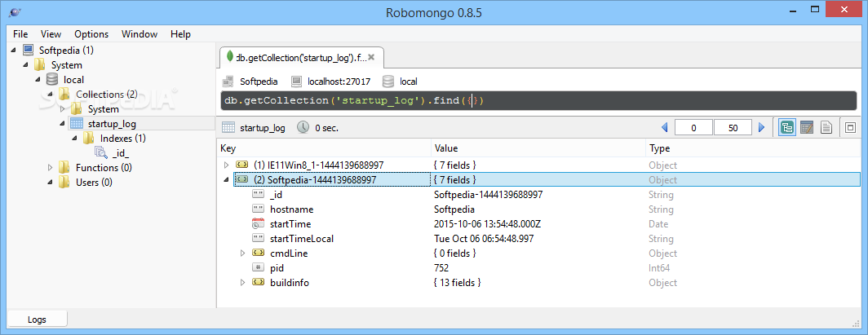Open the Logs panel button
The image size is (868, 335).
click(37, 319)
